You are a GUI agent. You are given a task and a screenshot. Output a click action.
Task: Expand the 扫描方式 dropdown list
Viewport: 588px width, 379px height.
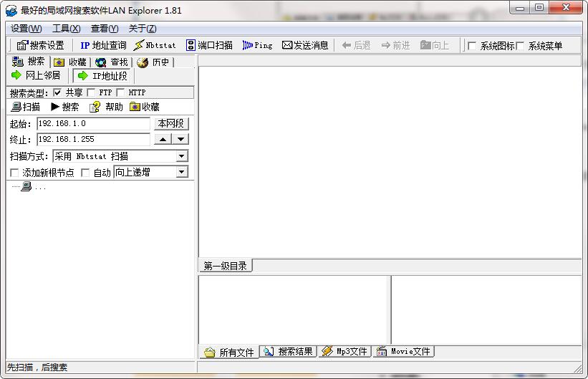coord(181,156)
